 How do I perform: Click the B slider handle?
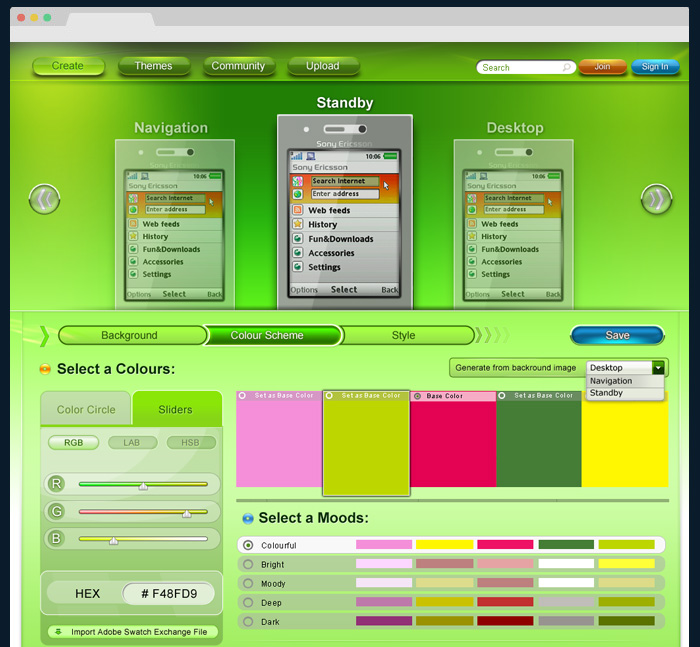(114, 541)
